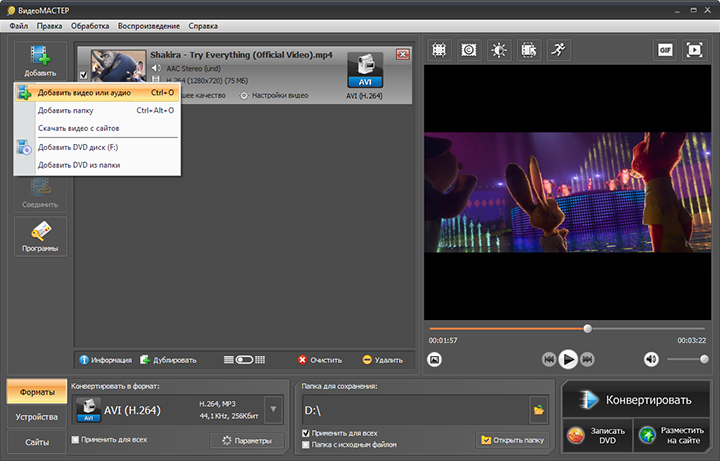Toggle the list/grid view switch
The width and height of the screenshot is (720, 461).
pos(244,360)
